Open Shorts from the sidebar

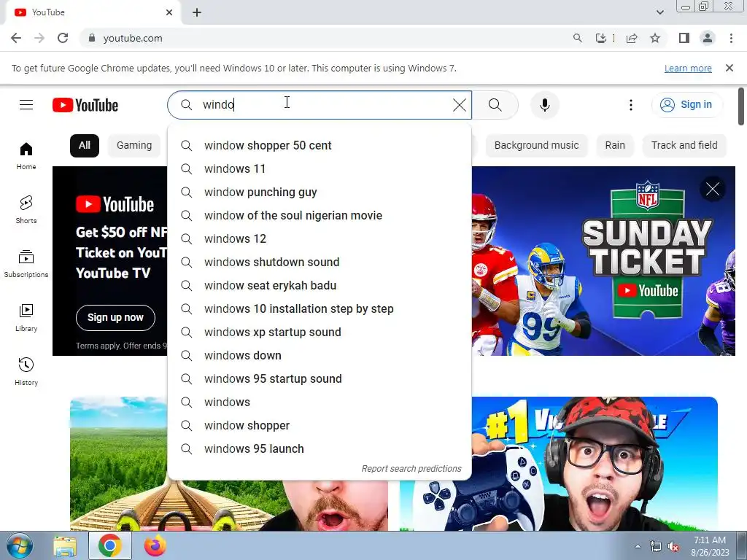(26, 209)
